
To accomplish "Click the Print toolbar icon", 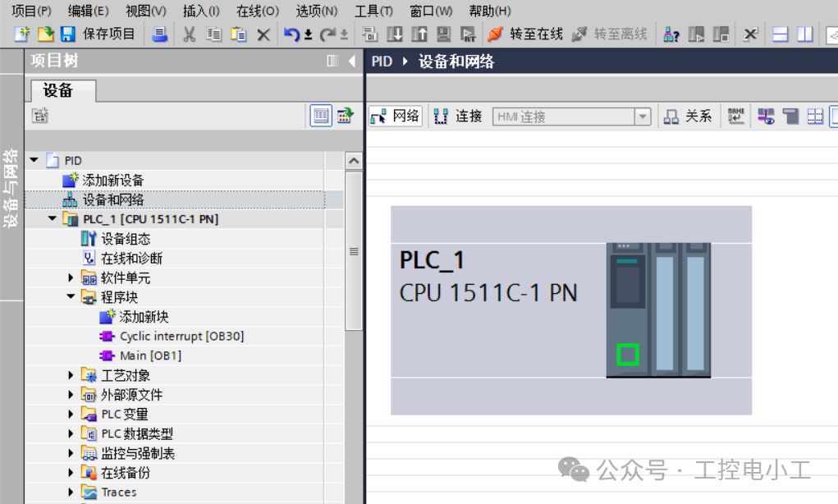I will [x=159, y=34].
